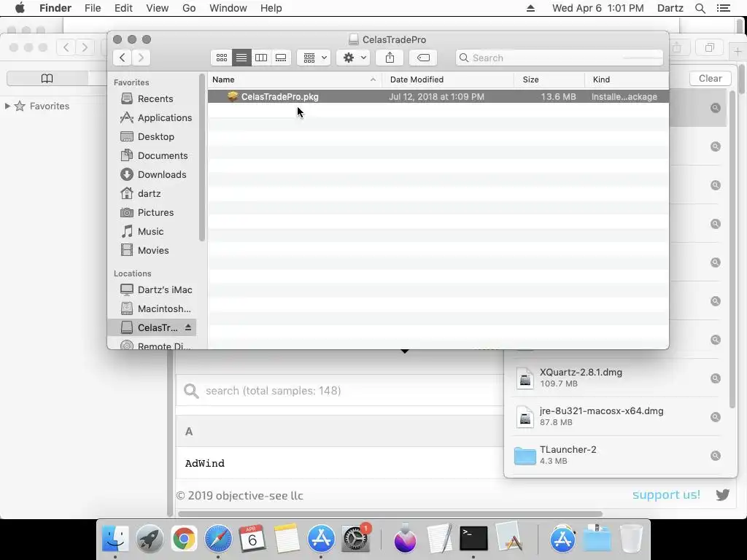Reveal XQuartz-2.8.1.dmg in Finder
747x560 pixels.
tap(715, 378)
